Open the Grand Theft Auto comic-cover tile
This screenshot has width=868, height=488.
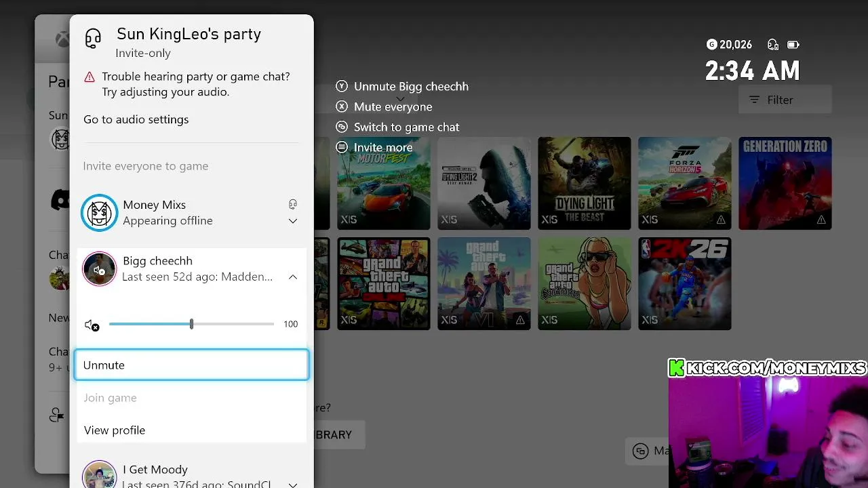[383, 283]
